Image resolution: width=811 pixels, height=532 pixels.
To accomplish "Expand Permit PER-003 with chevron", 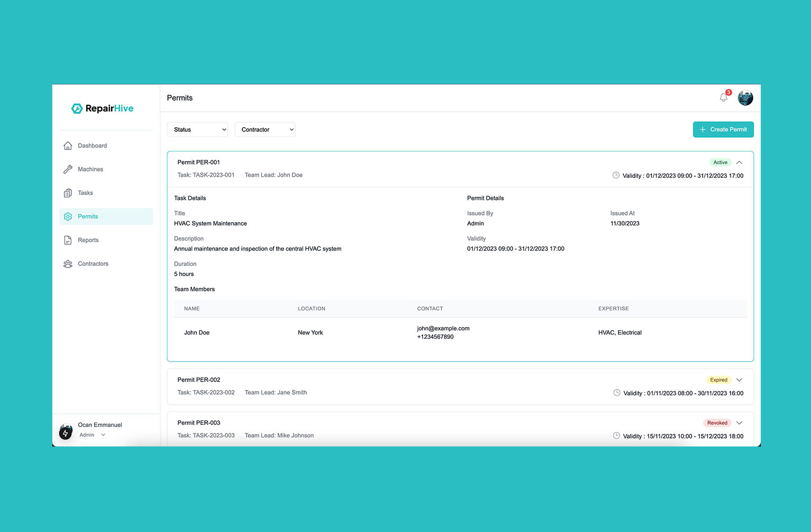I will click(739, 423).
